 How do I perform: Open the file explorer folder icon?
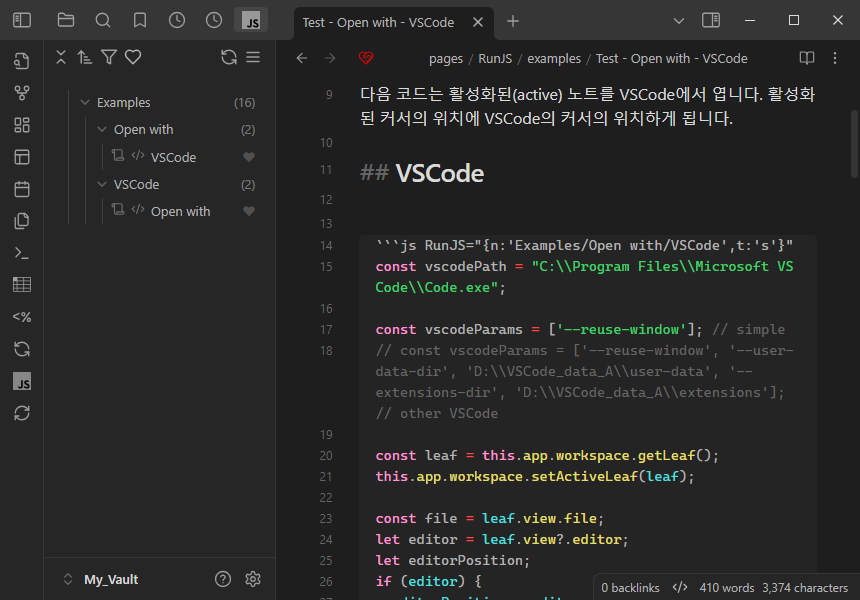click(x=66, y=20)
